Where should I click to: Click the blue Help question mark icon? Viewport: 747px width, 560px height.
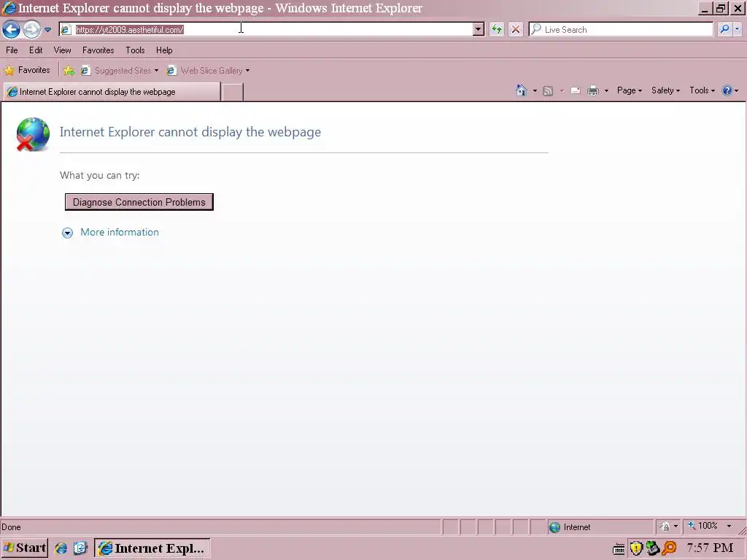tap(727, 90)
